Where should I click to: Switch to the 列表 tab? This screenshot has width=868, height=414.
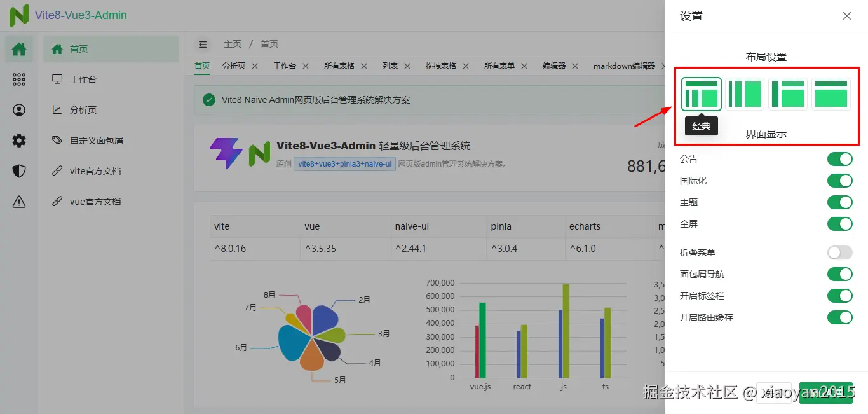coord(390,66)
